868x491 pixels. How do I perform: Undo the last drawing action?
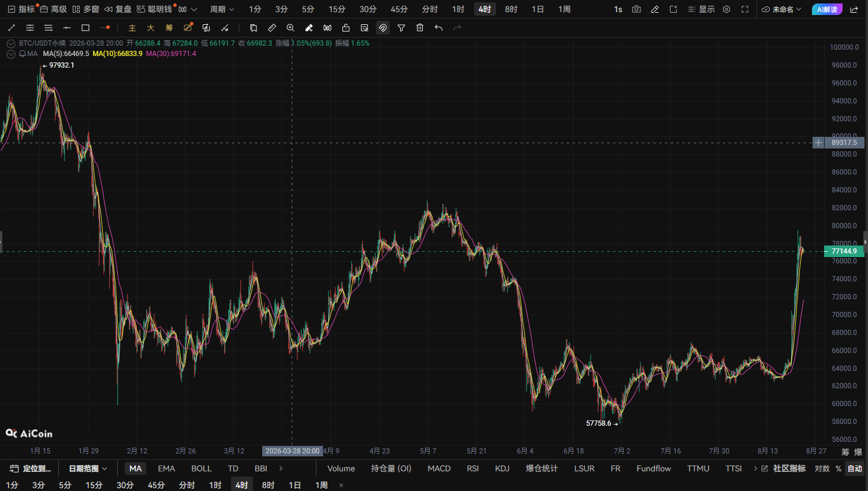click(438, 28)
